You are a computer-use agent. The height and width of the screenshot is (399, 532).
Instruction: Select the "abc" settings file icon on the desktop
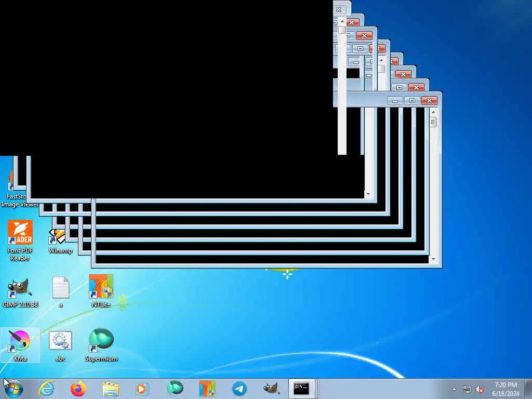pos(60,345)
